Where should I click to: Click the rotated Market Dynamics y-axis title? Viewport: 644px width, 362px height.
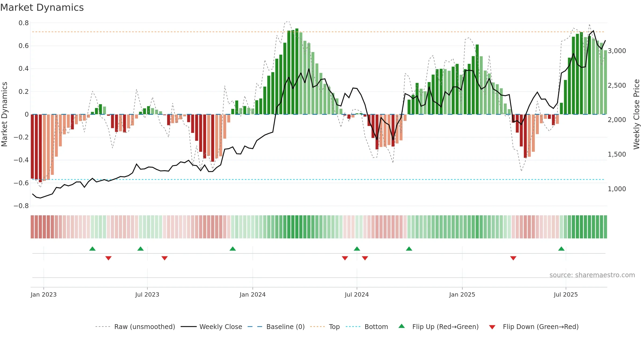(x=4, y=114)
